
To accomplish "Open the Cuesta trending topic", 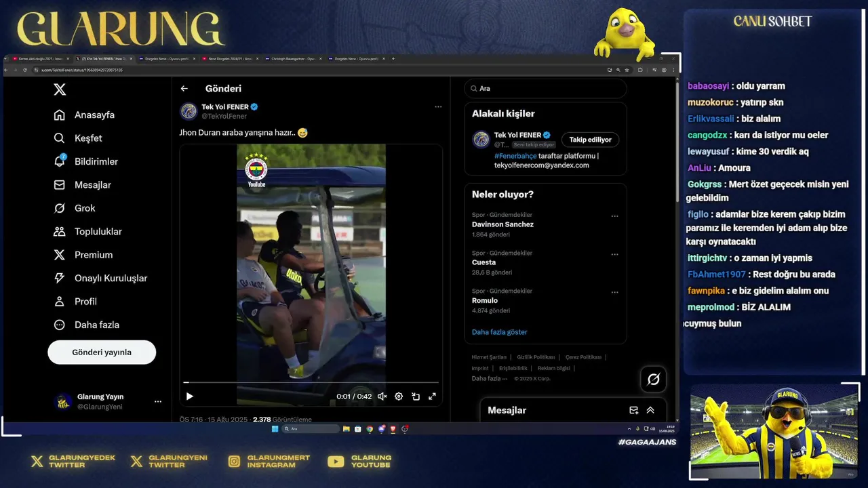I will point(484,262).
